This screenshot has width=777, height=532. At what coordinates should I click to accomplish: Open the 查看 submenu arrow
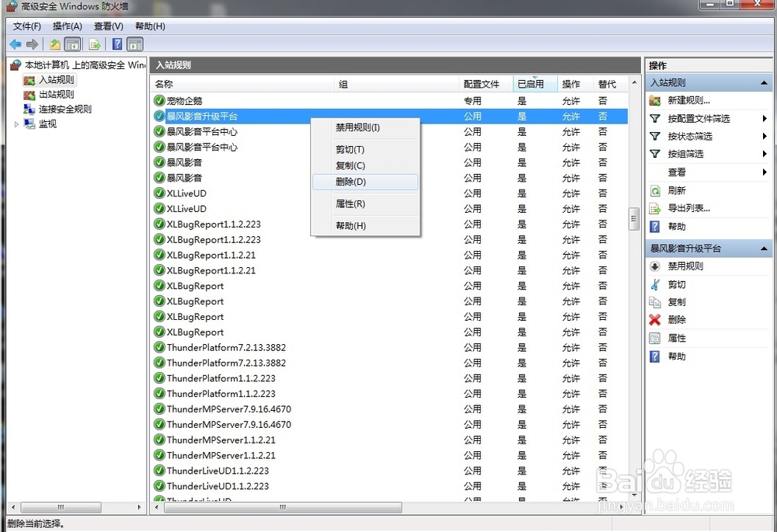tap(765, 172)
